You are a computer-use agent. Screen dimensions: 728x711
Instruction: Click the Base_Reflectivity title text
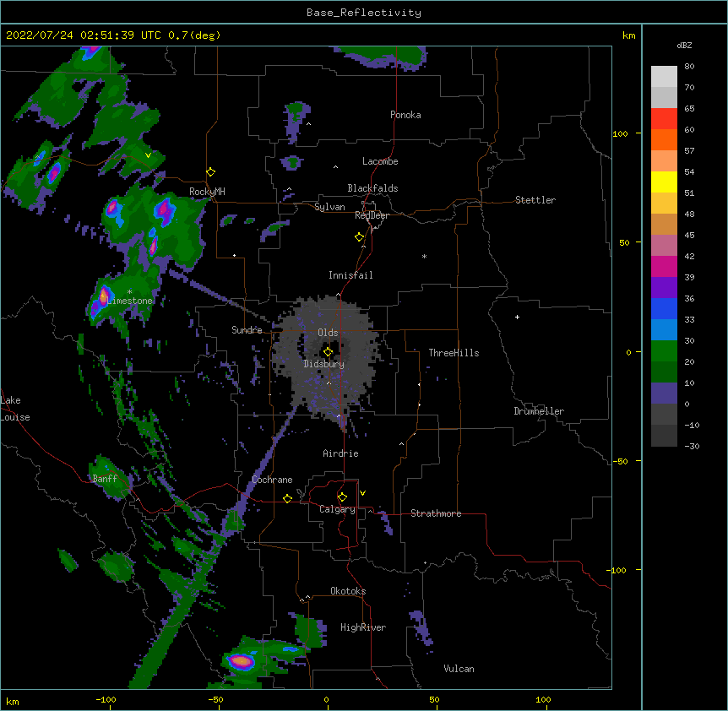tap(364, 13)
